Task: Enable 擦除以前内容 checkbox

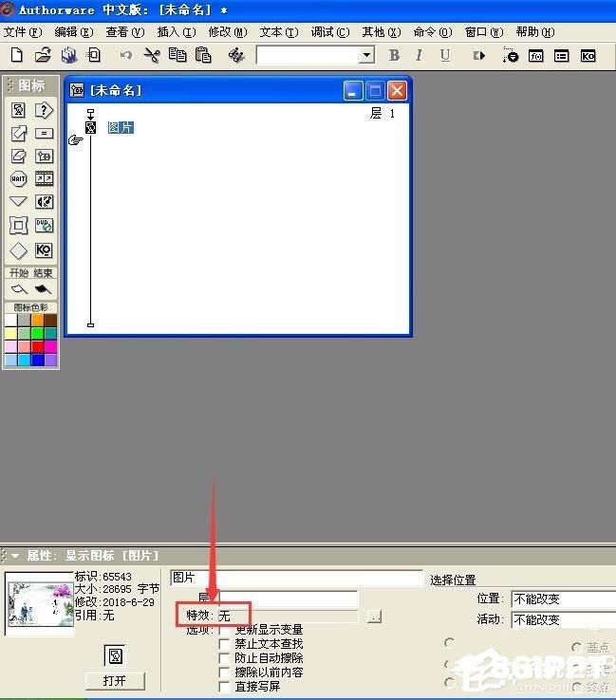Action: [x=224, y=672]
